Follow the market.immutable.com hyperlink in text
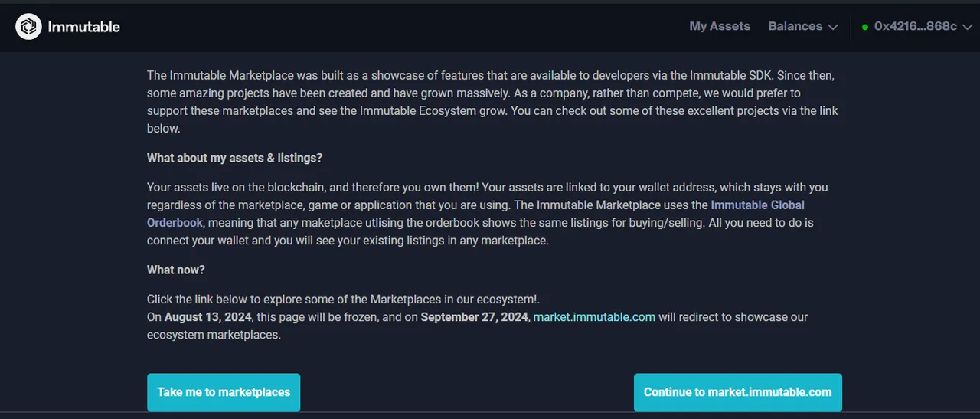The height and width of the screenshot is (419, 980). click(594, 317)
